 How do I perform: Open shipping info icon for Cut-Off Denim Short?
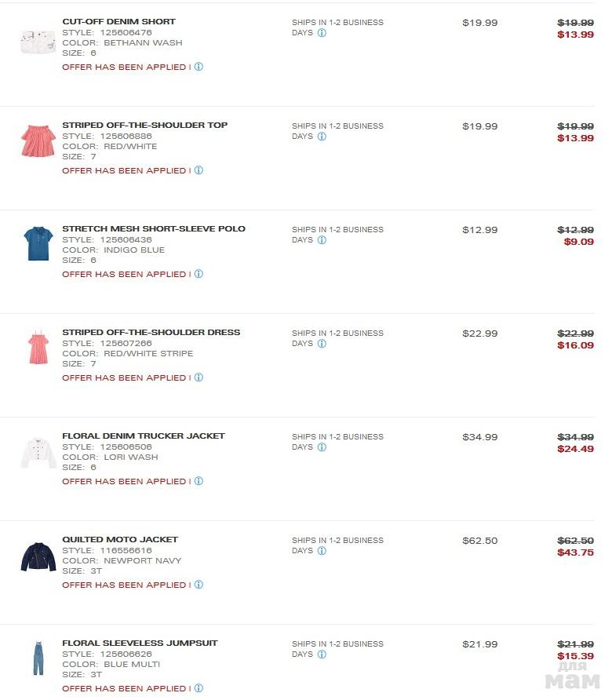click(x=322, y=33)
